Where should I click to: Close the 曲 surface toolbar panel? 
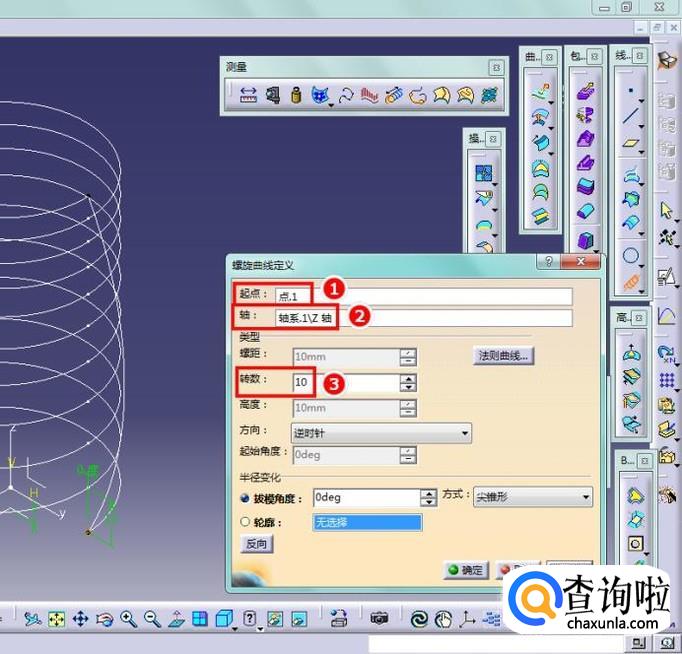click(x=549, y=57)
